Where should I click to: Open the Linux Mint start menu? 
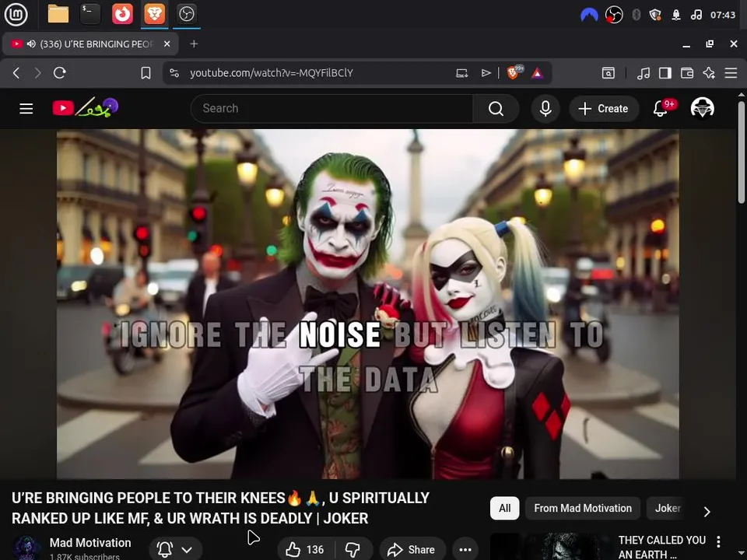click(16, 14)
